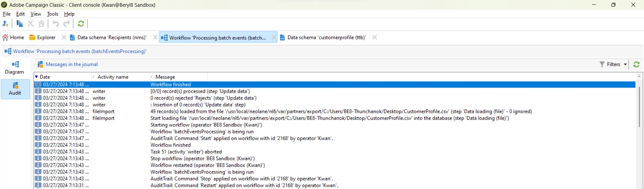Screen dimensions: 644x189
Task: Close the Data schema 'customerprofile (ttb)' tab
Action: coord(375,38)
